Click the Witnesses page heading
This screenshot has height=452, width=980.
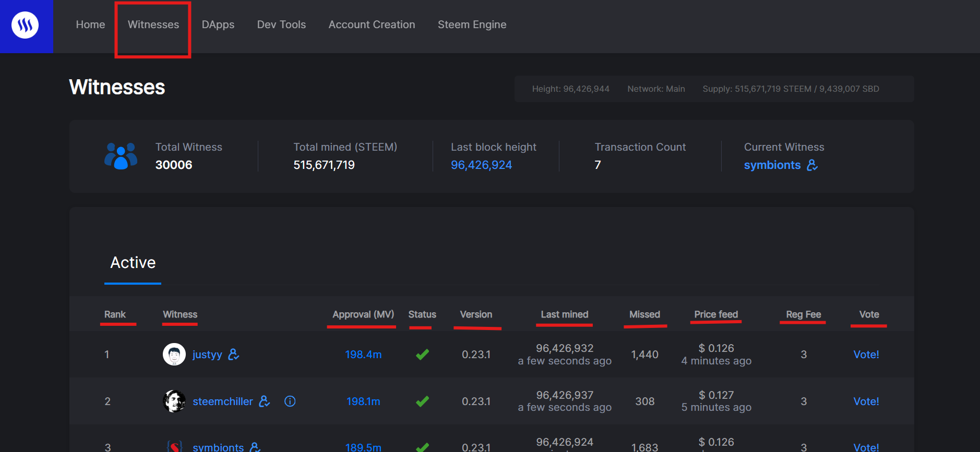click(117, 87)
